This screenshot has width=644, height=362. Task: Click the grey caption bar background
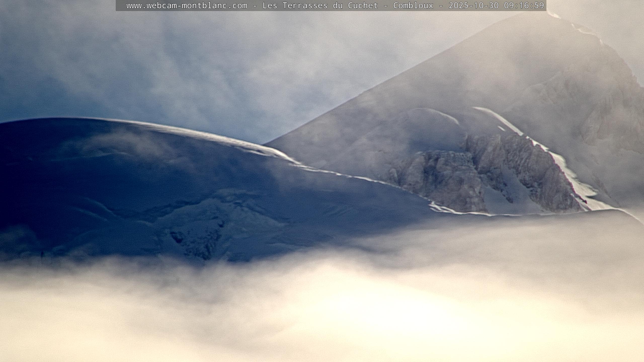[121, 6]
